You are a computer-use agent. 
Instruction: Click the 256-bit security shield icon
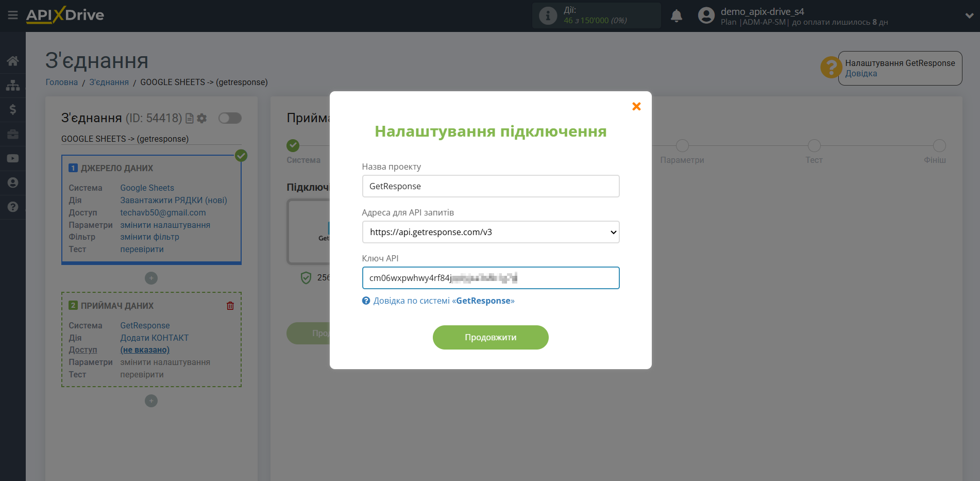[x=306, y=278]
